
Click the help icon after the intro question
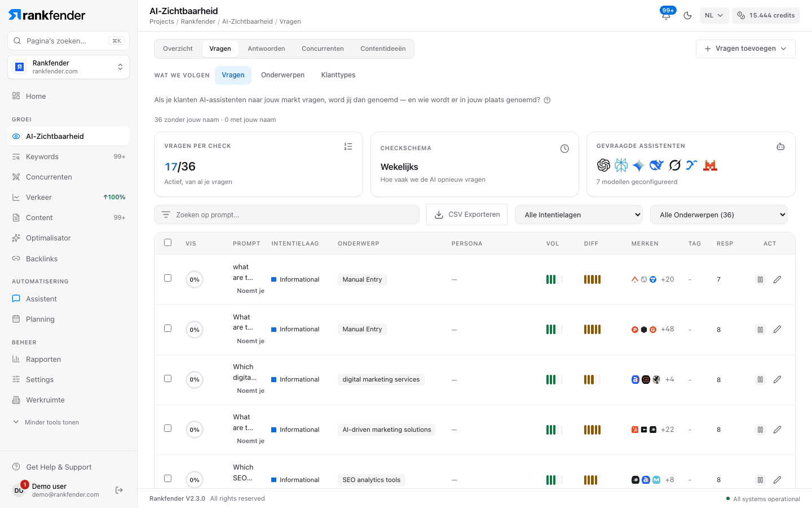547,100
